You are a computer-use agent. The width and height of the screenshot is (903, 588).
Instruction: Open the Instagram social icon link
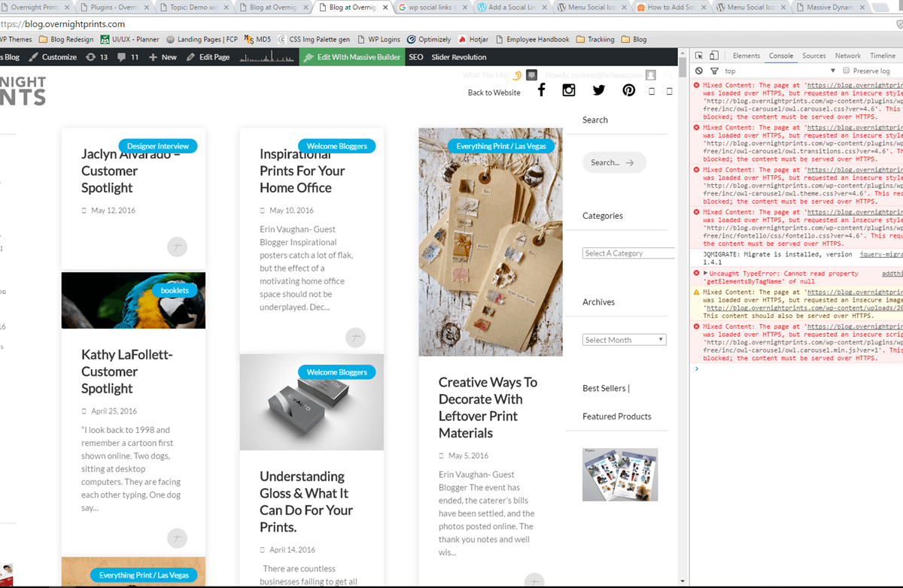(x=569, y=90)
